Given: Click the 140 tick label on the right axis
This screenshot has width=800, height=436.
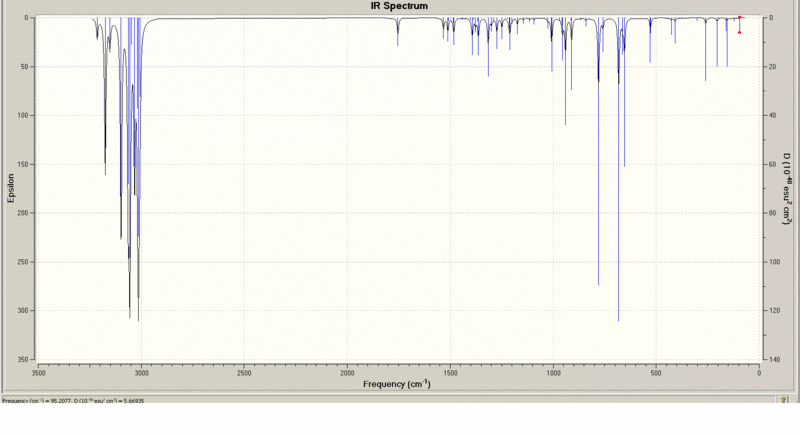Looking at the screenshot, I should tap(773, 360).
